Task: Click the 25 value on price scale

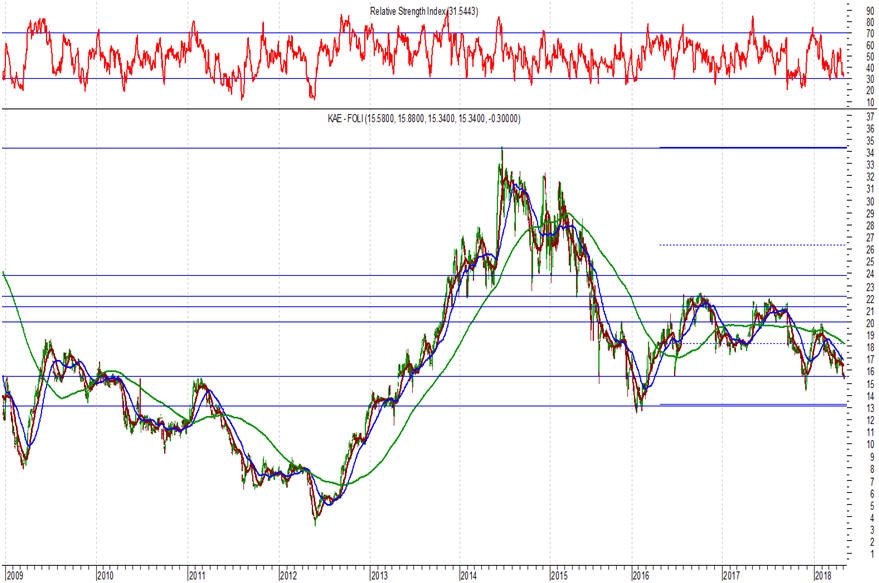Action: [870, 262]
